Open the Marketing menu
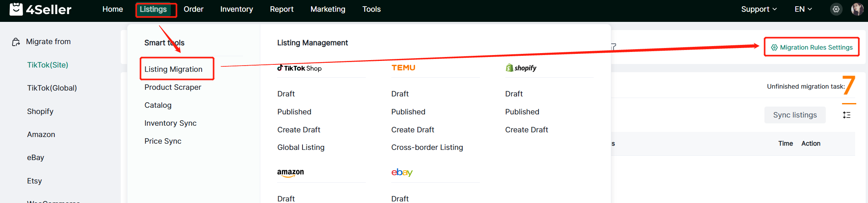Viewport: 868px width, 203px height. click(328, 9)
